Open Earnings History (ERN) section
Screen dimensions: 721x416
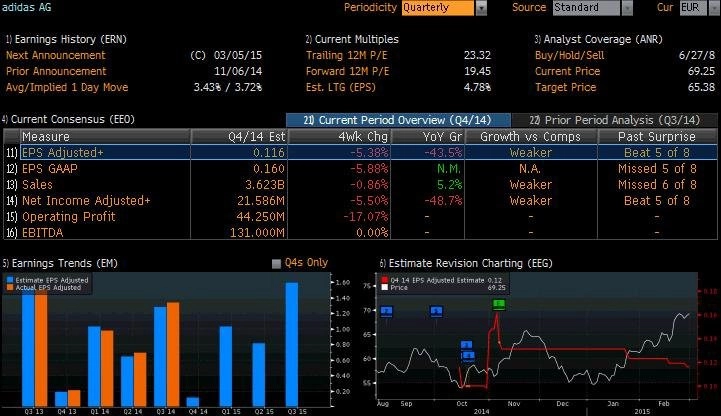(66, 39)
